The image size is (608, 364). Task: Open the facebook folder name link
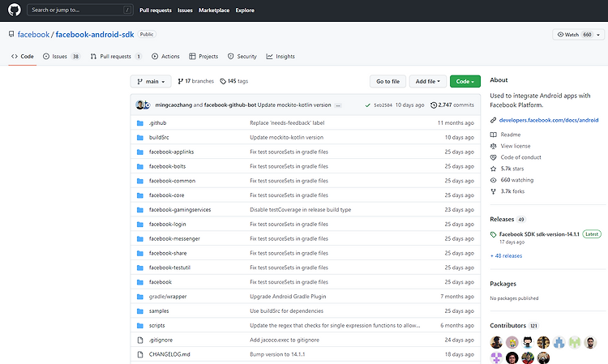point(161,282)
